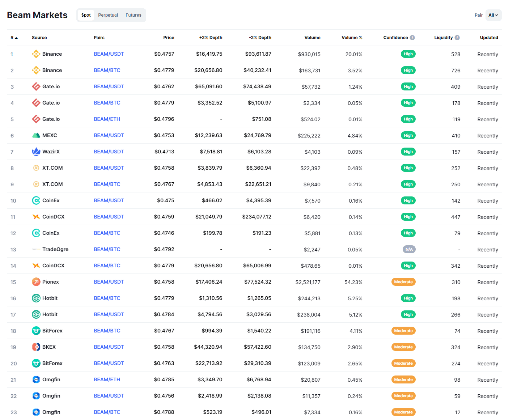517x420 pixels.
Task: Open BEAM/BTC pair on Binance row 2
Action: tap(107, 70)
